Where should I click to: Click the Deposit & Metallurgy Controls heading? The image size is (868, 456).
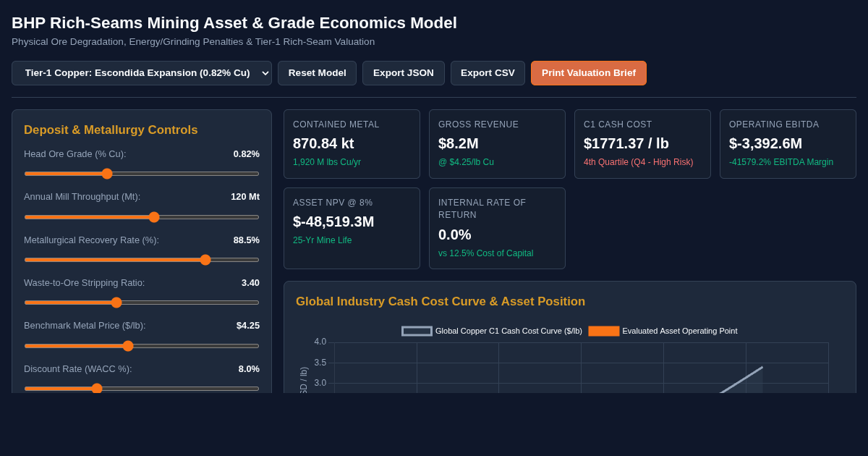click(111, 130)
